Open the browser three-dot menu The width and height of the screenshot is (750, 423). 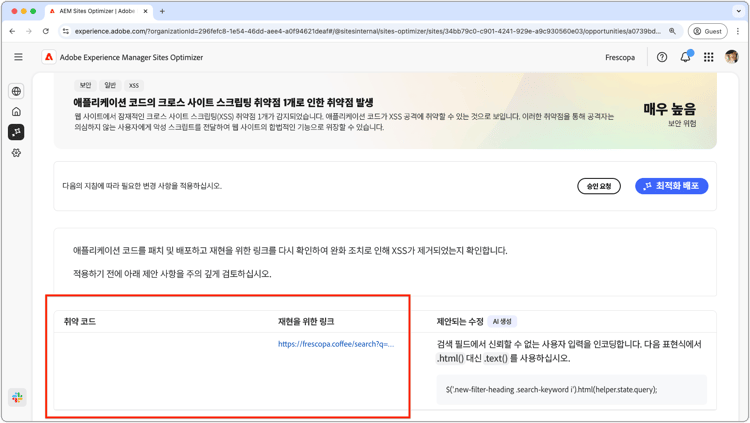(738, 31)
